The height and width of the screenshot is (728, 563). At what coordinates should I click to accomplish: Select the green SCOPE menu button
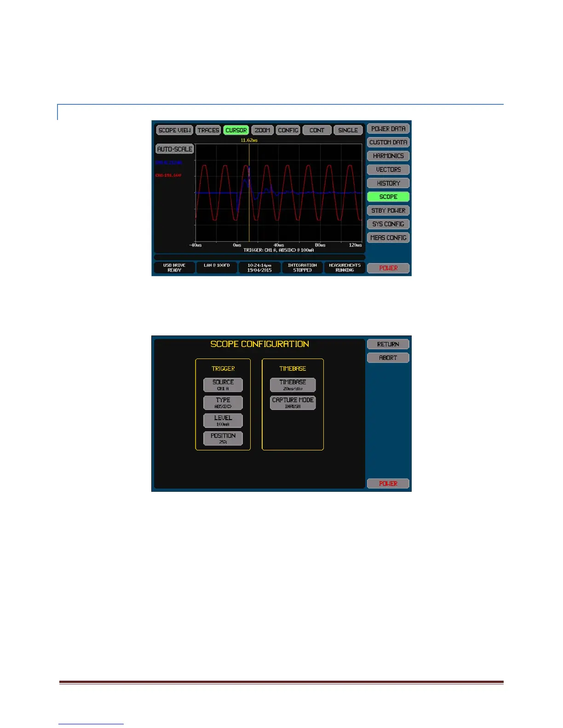388,197
